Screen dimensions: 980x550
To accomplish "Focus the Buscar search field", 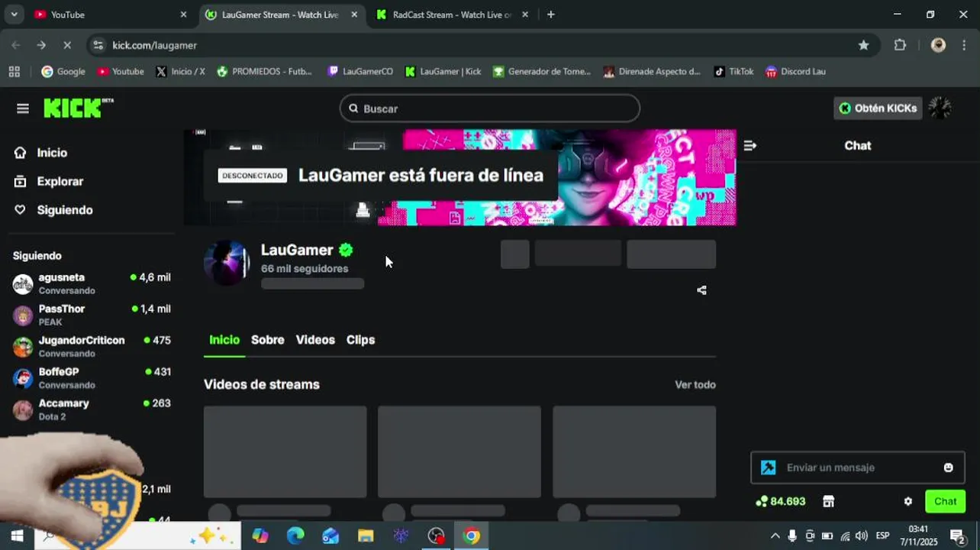I will pyautogui.click(x=489, y=108).
